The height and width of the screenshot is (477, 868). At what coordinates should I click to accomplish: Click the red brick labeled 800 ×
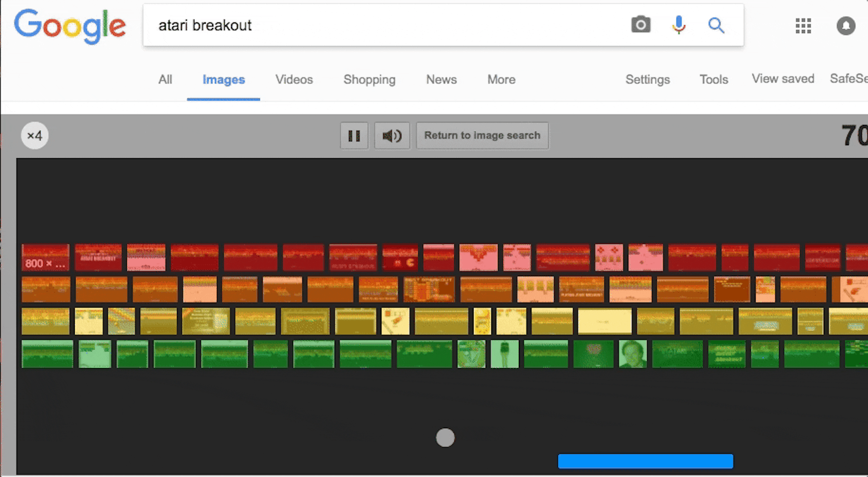45,258
